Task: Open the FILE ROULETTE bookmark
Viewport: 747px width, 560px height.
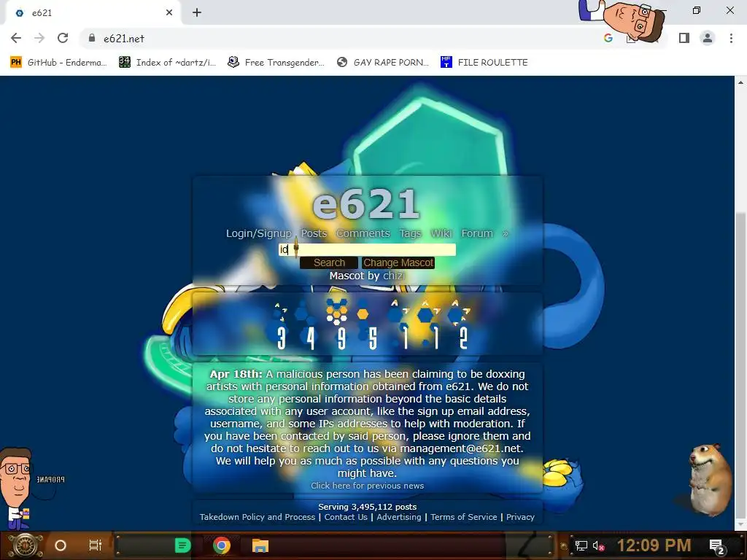Action: pyautogui.click(x=484, y=63)
